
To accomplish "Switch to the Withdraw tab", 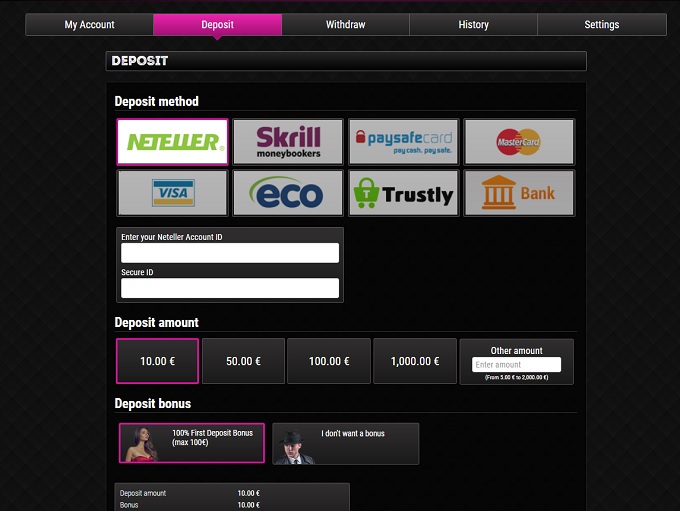I will [345, 25].
